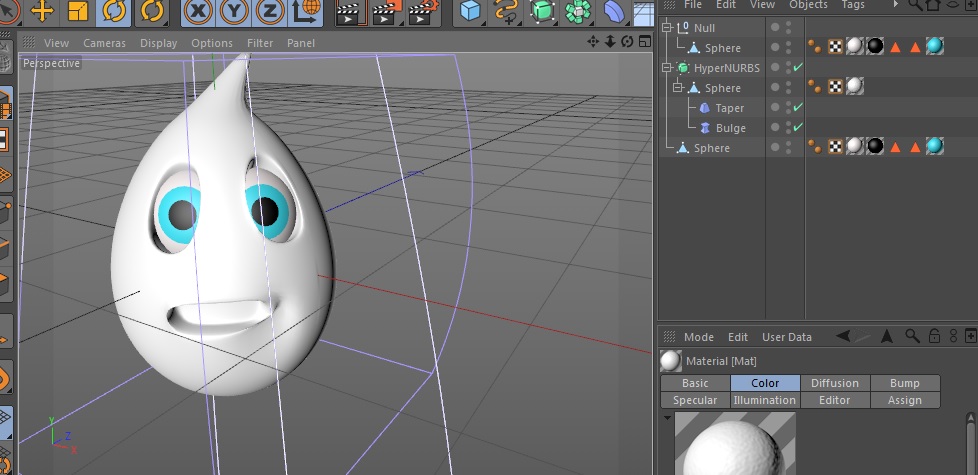Viewport: 978px width, 475px height.
Task: Select white material tag on HyperNURBS Sphere
Action: (x=855, y=86)
